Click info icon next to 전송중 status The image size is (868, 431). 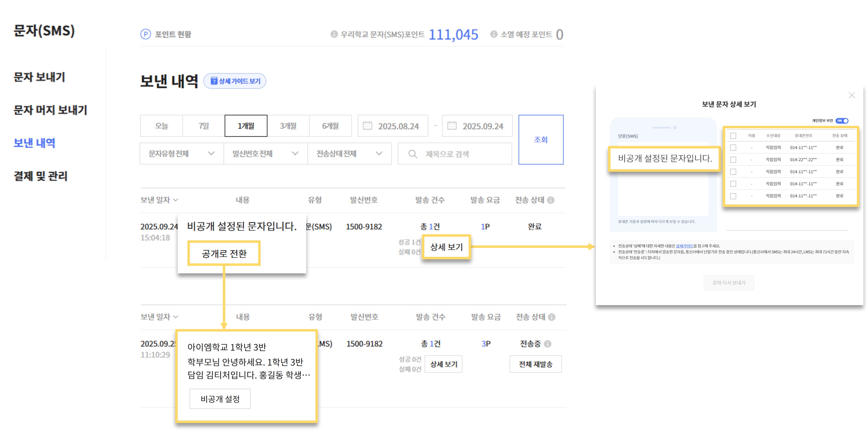click(547, 344)
